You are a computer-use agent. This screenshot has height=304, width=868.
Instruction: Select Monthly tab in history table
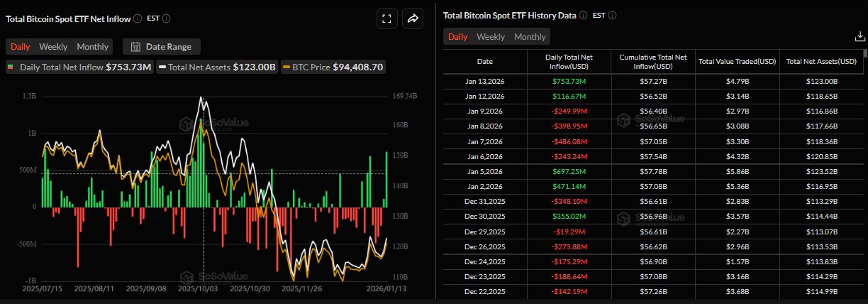[530, 37]
